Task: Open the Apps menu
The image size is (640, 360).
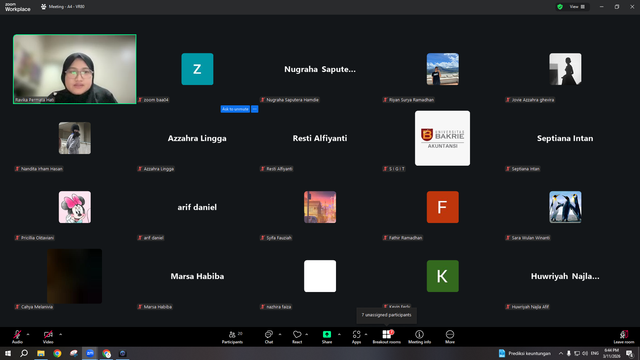Action: pyautogui.click(x=356, y=337)
